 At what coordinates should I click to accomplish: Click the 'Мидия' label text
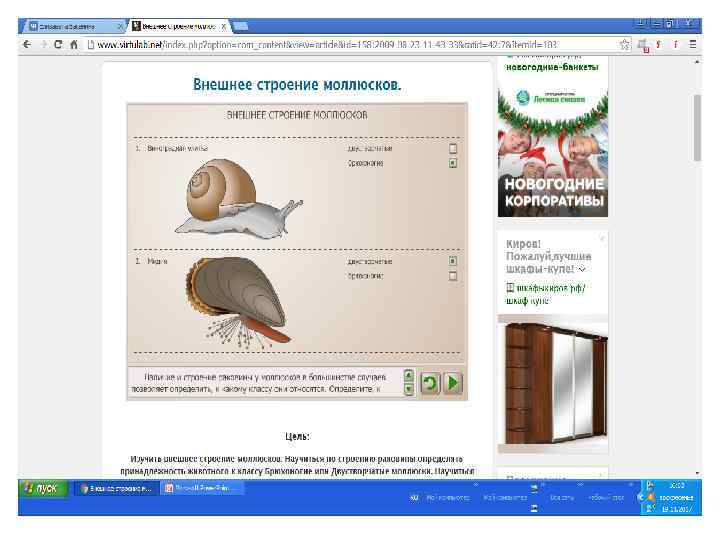point(157,261)
